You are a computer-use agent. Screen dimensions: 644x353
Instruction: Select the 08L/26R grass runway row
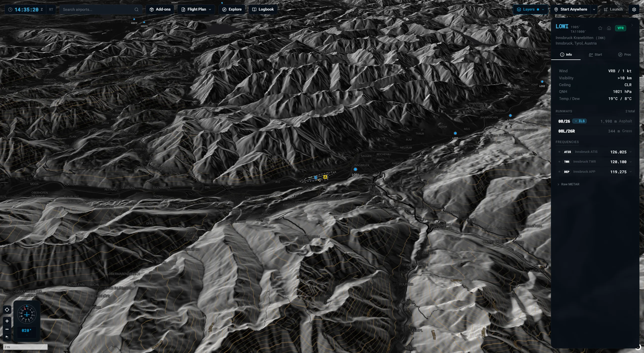click(x=595, y=131)
